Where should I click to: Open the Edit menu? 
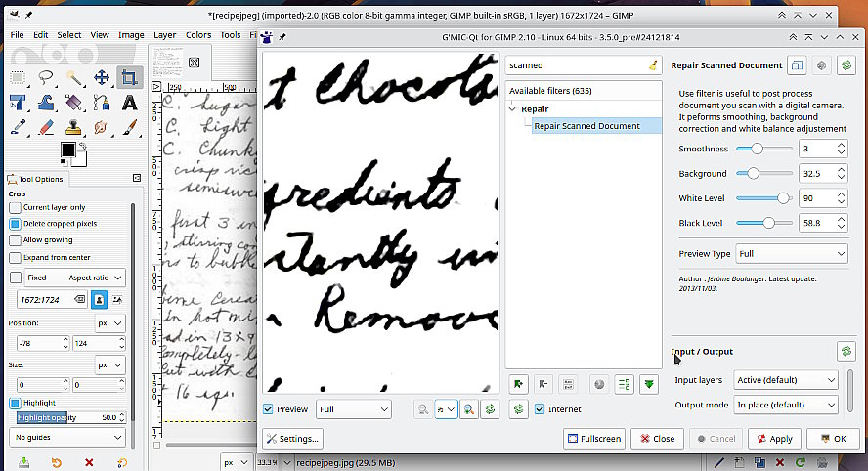point(40,35)
